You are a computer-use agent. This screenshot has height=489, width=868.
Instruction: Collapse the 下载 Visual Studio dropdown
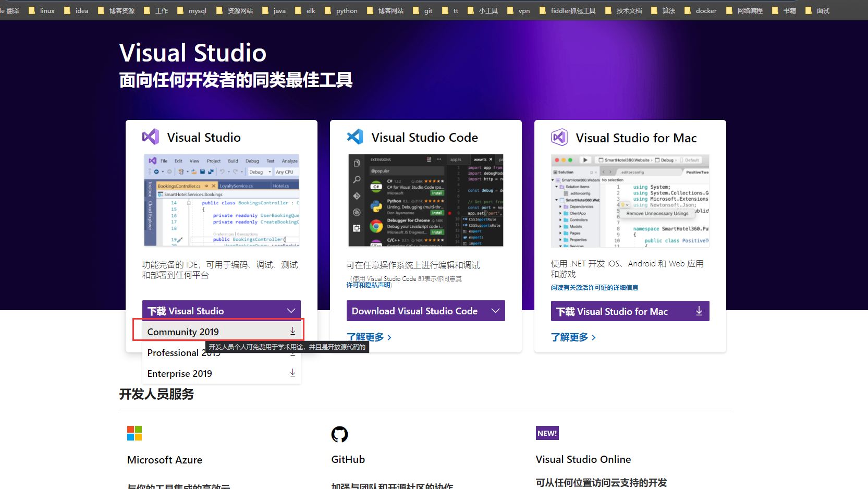coord(290,311)
